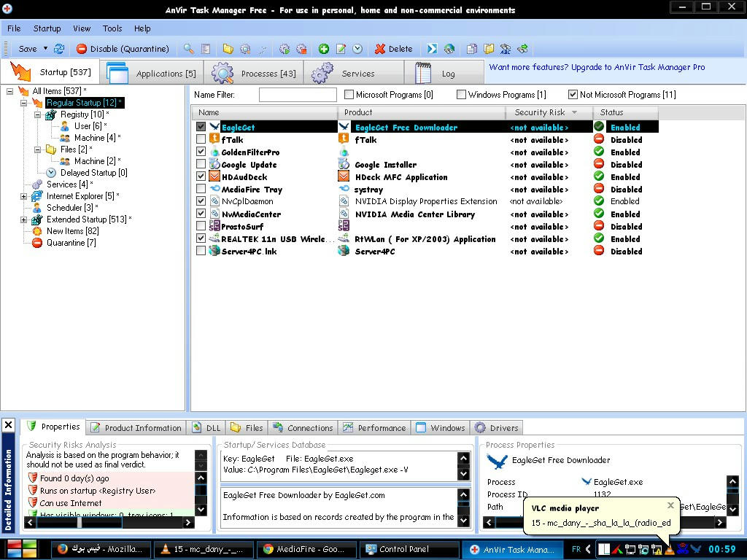Switch to the Applications [5] tab
This screenshot has width=747, height=560.
coord(152,73)
